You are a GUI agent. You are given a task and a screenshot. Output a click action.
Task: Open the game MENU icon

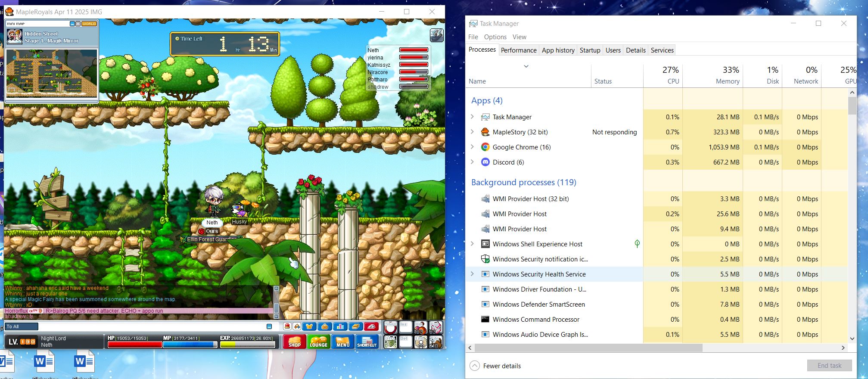[x=343, y=342]
